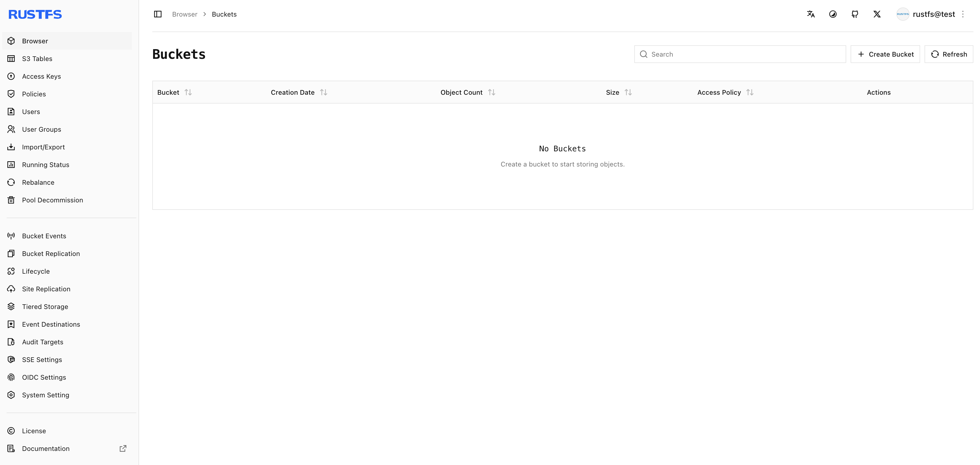The width and height of the screenshot is (980, 465).
Task: Open System Setting page
Action: coord(67,395)
